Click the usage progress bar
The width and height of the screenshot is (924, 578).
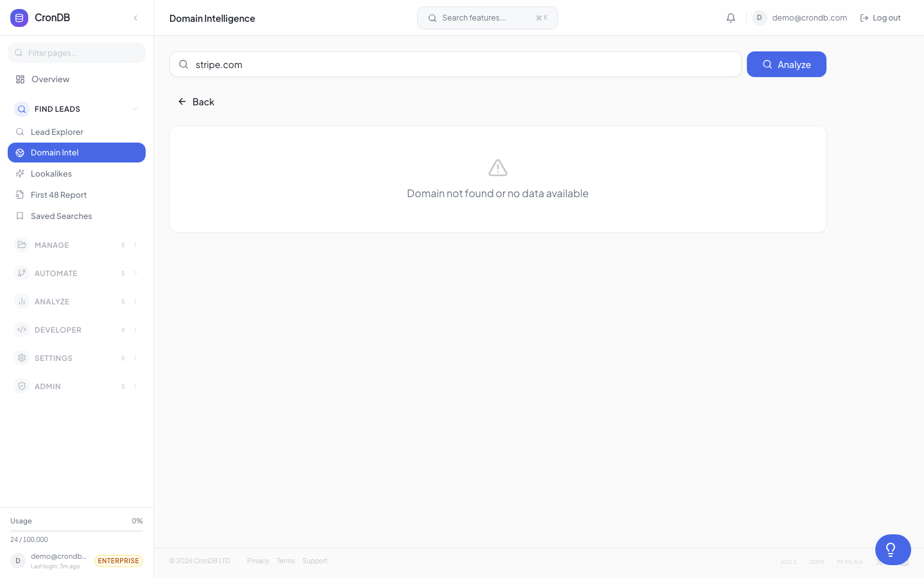click(x=76, y=531)
